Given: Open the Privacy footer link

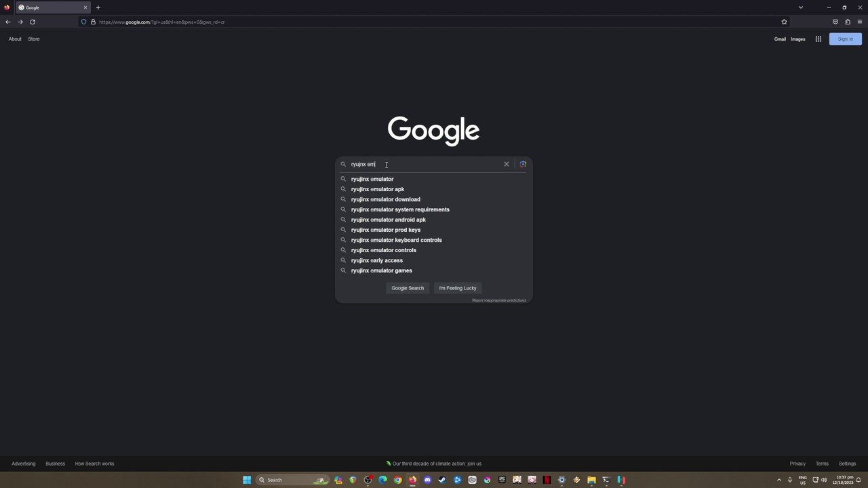Looking at the screenshot, I should 797,464.
